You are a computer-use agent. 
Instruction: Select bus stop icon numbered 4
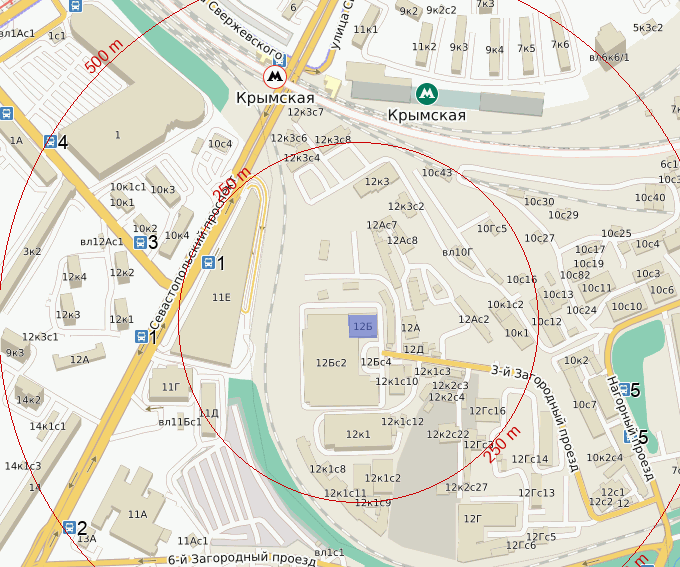[50, 141]
